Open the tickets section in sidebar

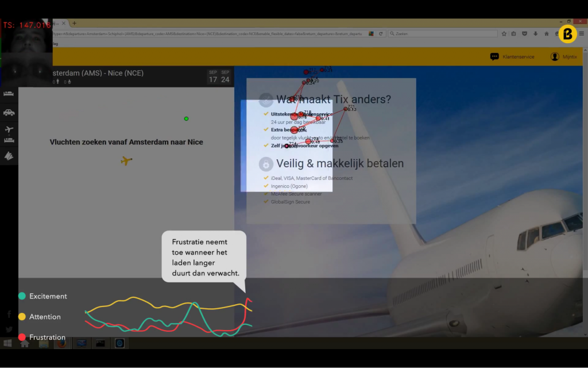[x=9, y=156]
